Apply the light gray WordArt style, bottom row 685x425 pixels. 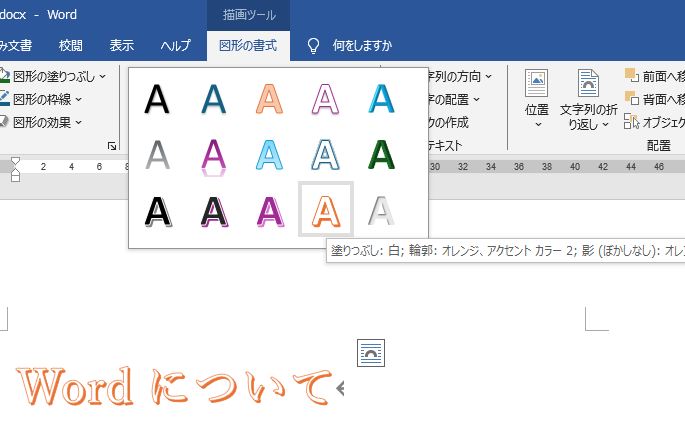tap(381, 211)
